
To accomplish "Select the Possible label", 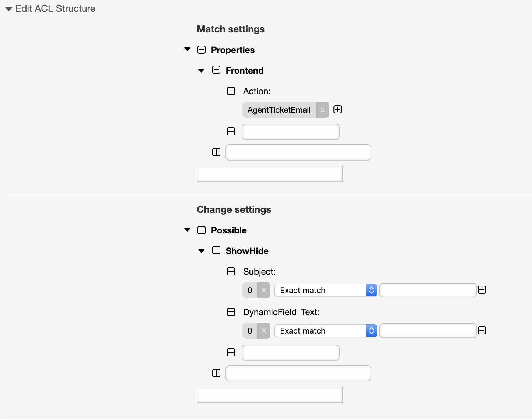I will (x=229, y=230).
